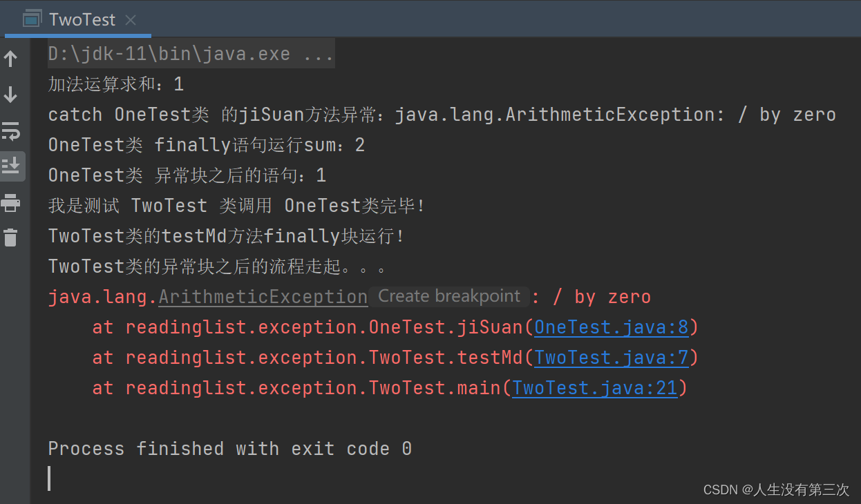Click the catch OneTest类 jiSuan exception line
The image size is (861, 504).
[442, 115]
